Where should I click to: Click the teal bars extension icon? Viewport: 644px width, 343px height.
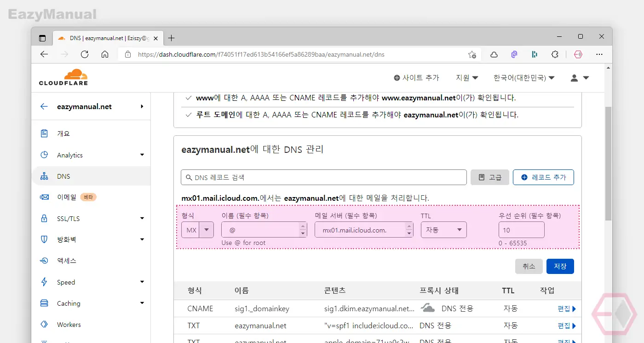[535, 54]
